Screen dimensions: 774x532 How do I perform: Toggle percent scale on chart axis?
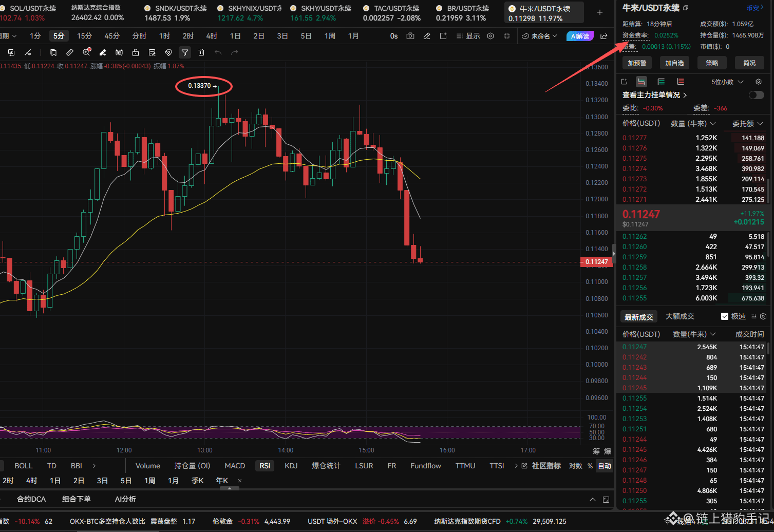click(590, 466)
